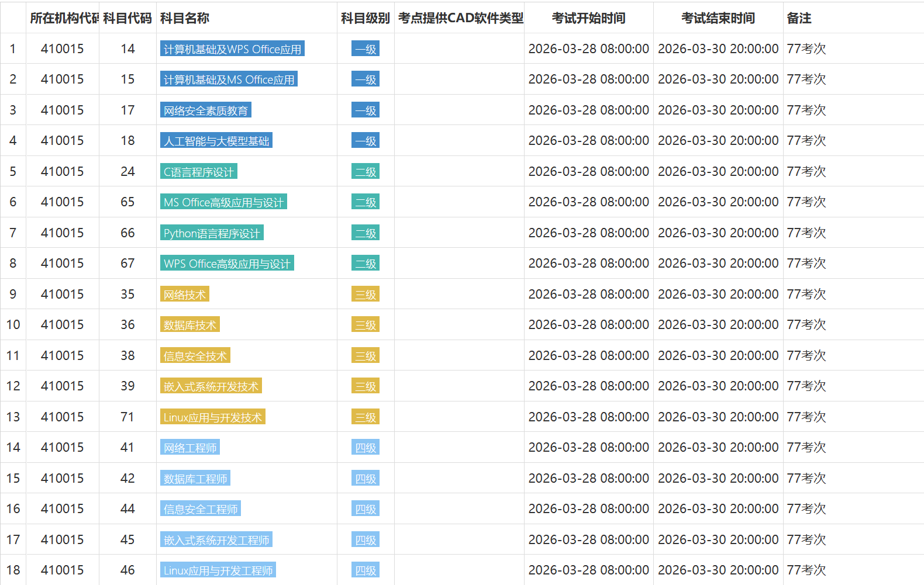Select the 二级 badge for MS Office高级应用与设计
Image resolution: width=924 pixels, height=585 pixels.
366,202
